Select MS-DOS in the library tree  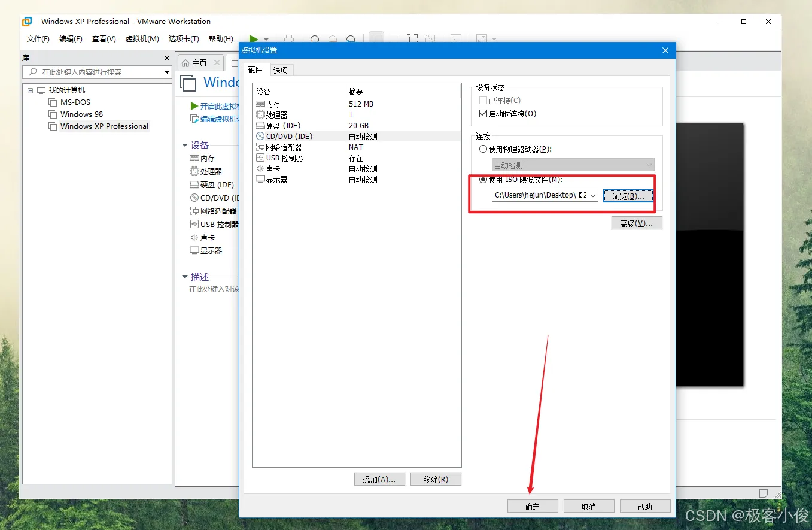click(75, 102)
